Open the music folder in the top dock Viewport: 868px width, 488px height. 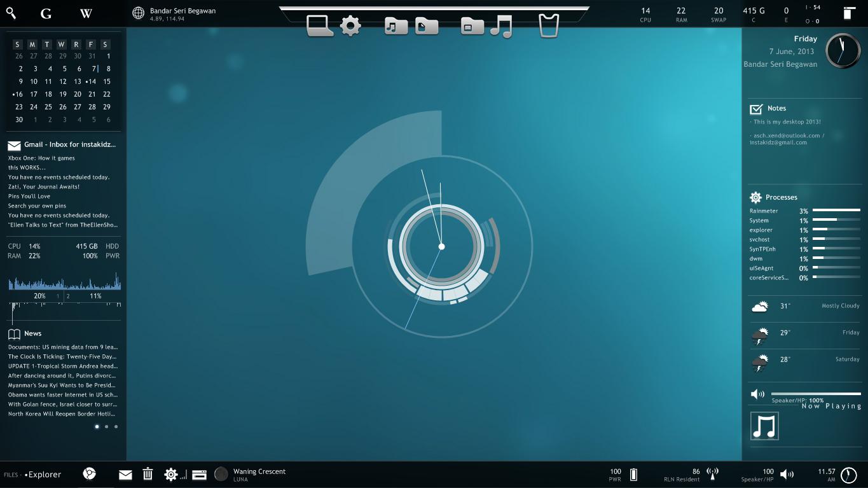(396, 26)
